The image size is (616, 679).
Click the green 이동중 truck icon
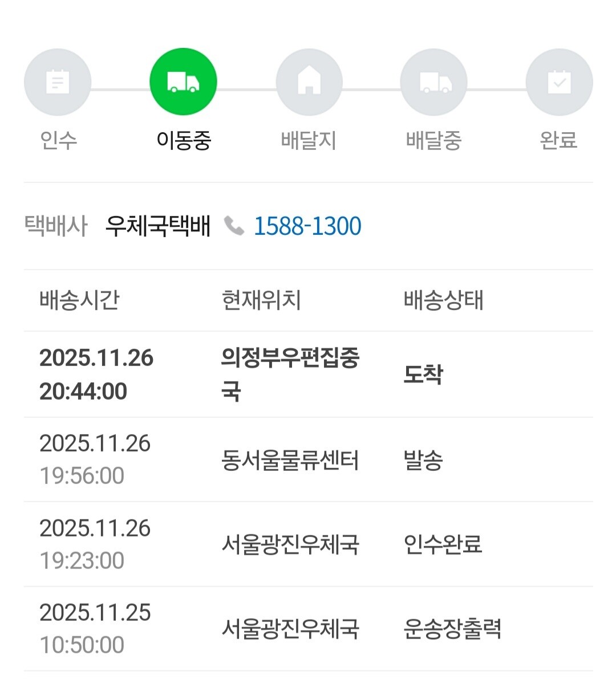pyautogui.click(x=183, y=82)
